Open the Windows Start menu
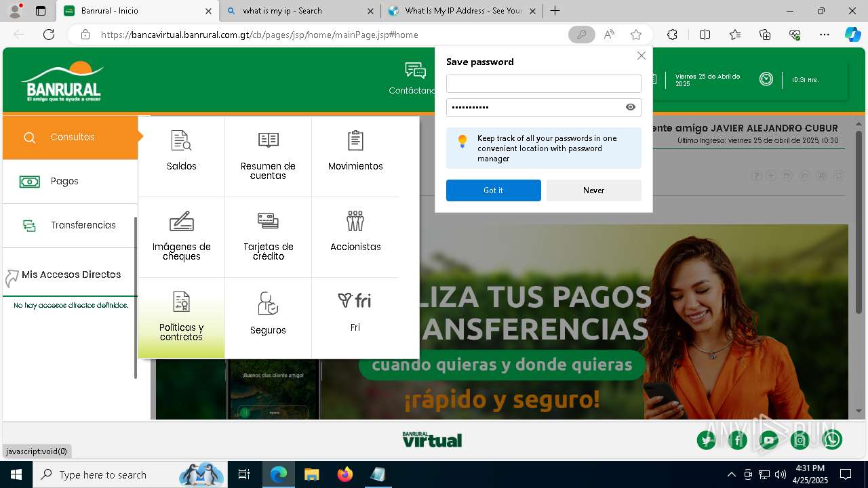This screenshot has width=868, height=488. tap(16, 474)
